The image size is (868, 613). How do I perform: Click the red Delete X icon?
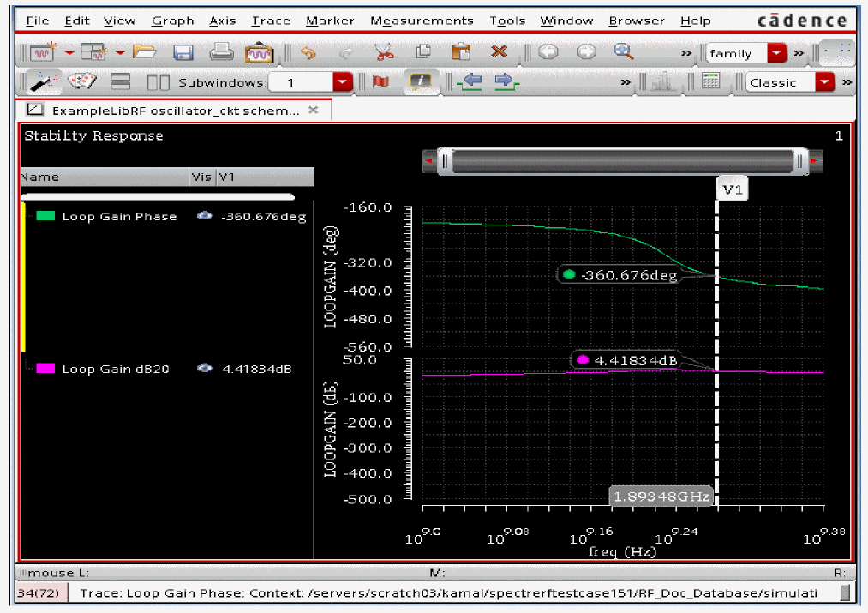tap(499, 52)
